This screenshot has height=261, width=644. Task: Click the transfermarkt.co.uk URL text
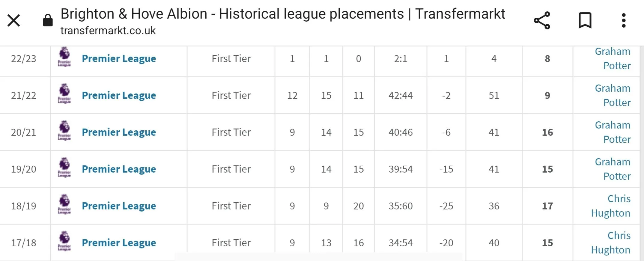[108, 31]
